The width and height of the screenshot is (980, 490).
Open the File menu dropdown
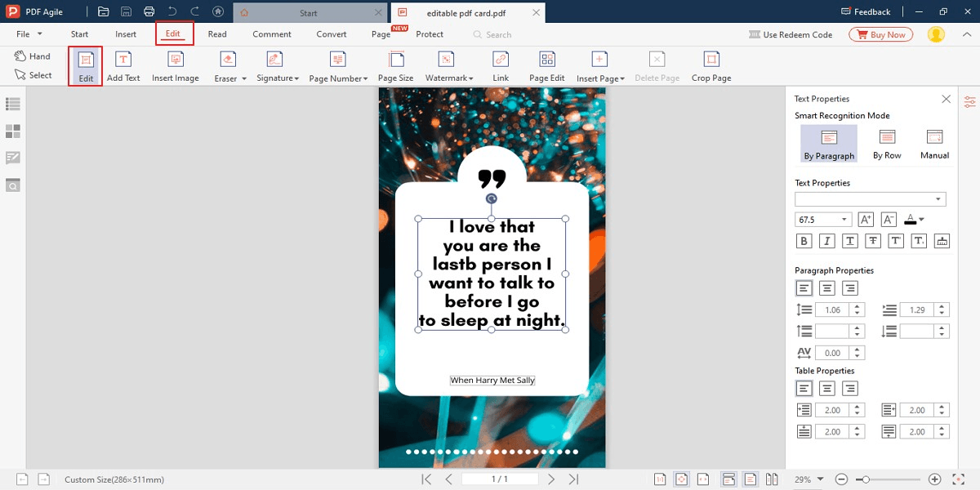tap(29, 34)
